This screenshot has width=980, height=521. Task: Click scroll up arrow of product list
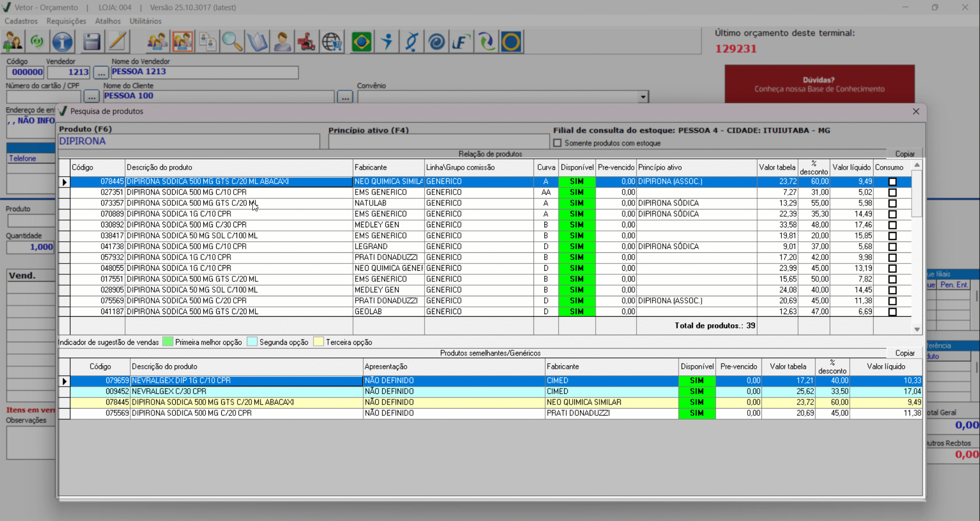pyautogui.click(x=917, y=165)
